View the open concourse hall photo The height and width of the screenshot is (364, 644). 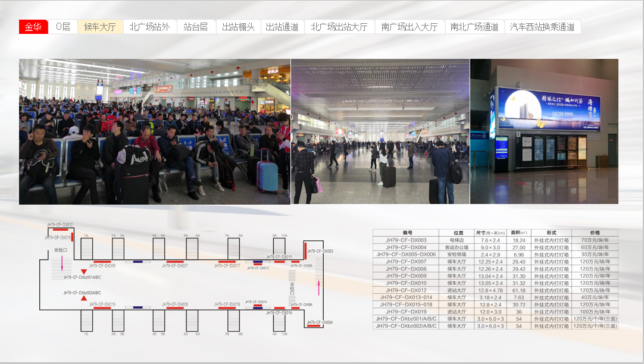coord(380,131)
